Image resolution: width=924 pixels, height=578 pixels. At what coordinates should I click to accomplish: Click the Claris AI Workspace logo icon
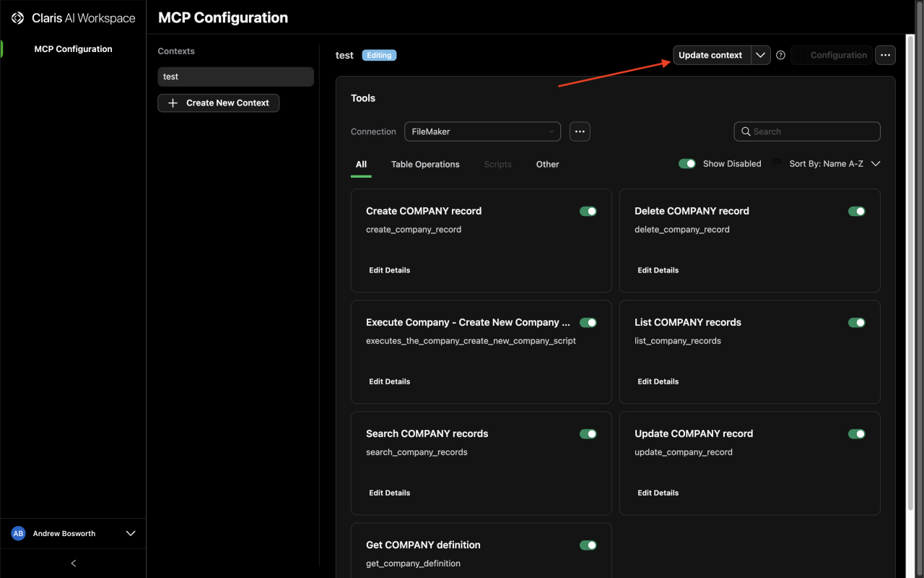coord(17,17)
